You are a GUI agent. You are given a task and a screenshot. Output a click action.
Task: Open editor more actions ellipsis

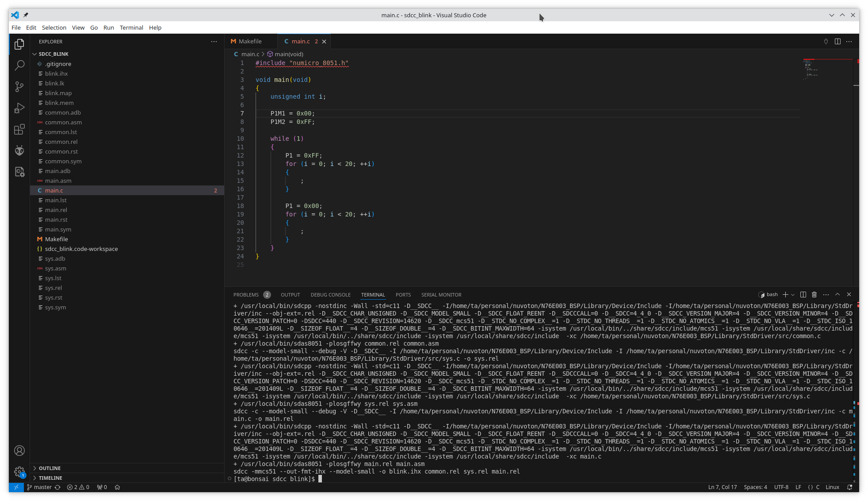[x=849, y=41]
